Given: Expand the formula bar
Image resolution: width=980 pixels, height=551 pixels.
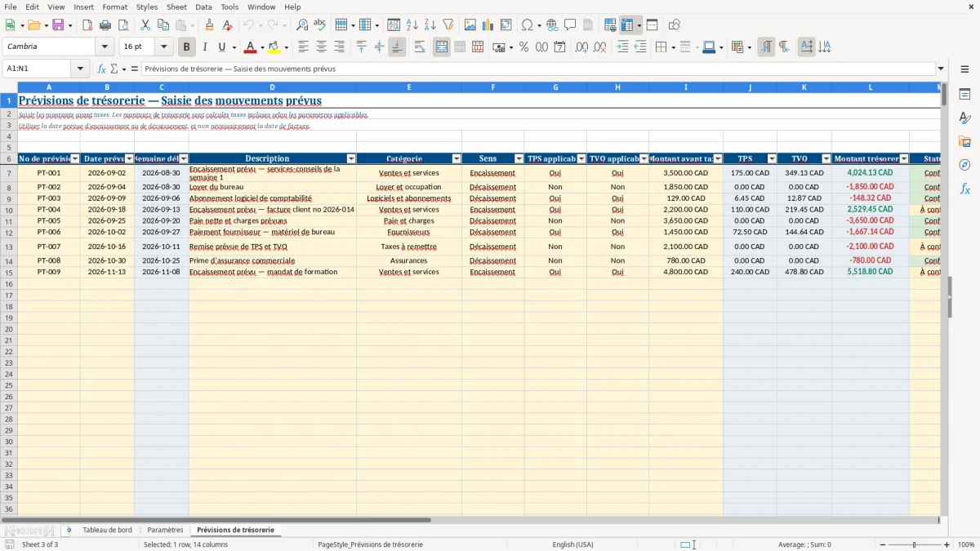Looking at the screenshot, I should tap(941, 69).
